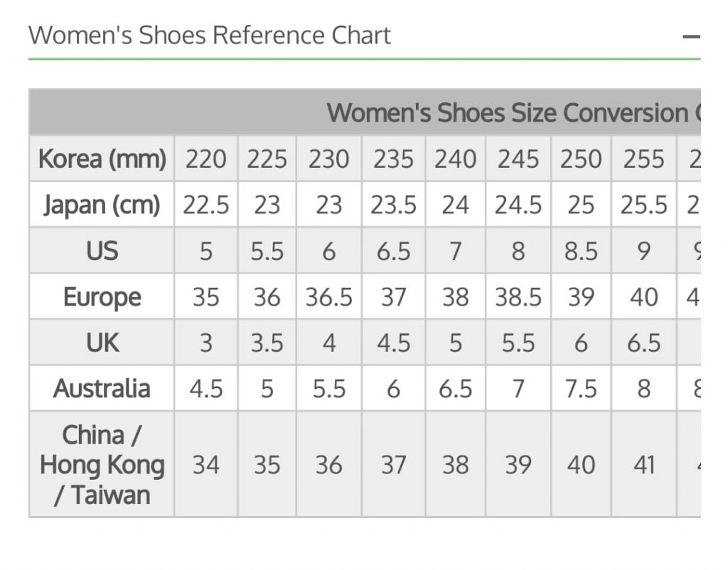Select the China / Hong Kong / Taiwan label
Screen dimensions: 728x570
pyautogui.click(x=102, y=464)
